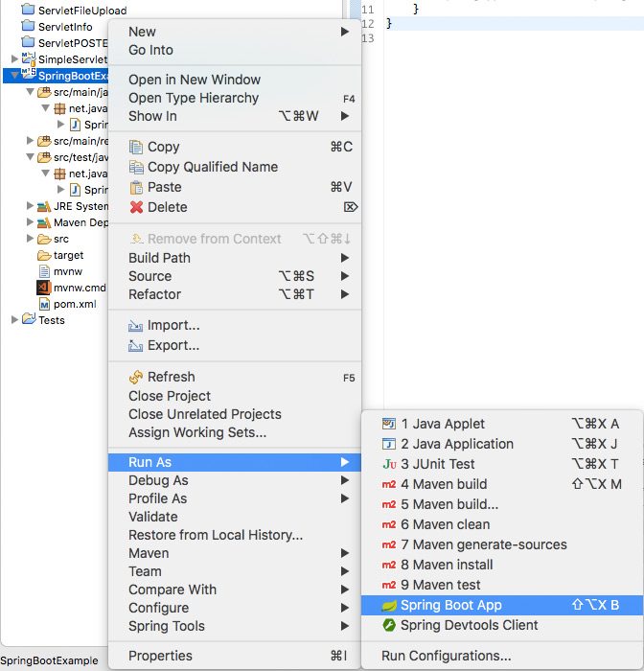Click the Tests working set icon

click(x=29, y=319)
